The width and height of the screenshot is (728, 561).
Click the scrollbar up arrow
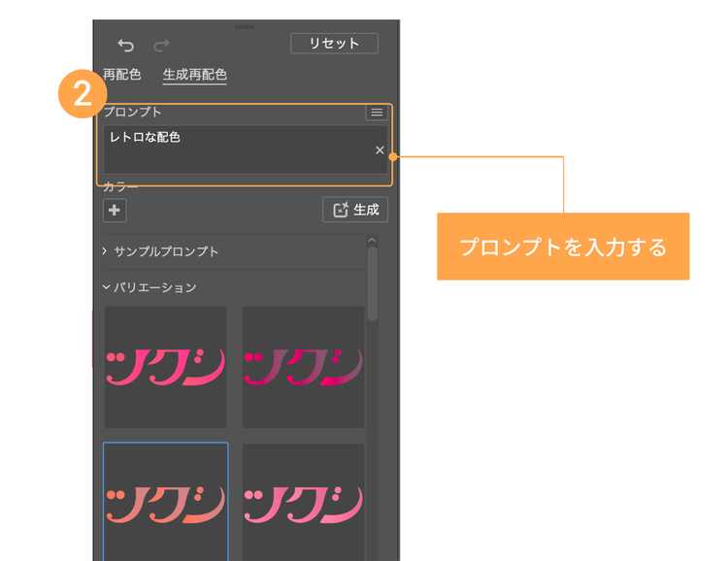(372, 240)
